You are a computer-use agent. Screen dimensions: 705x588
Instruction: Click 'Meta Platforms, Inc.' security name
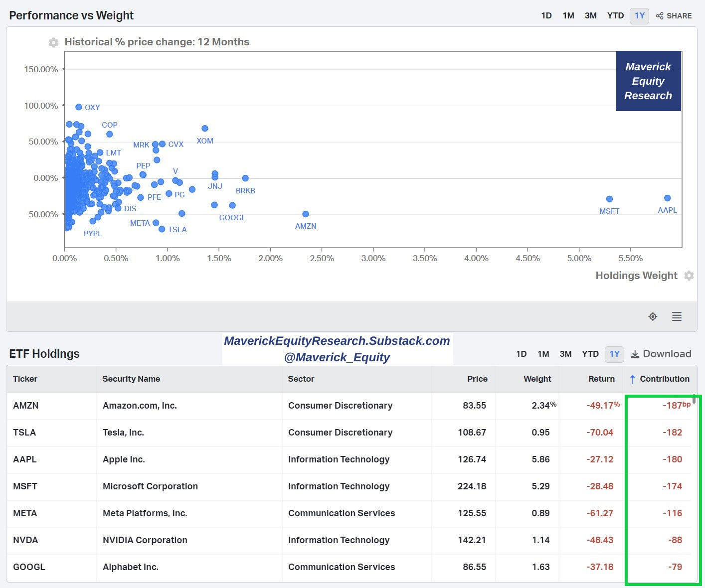(145, 513)
